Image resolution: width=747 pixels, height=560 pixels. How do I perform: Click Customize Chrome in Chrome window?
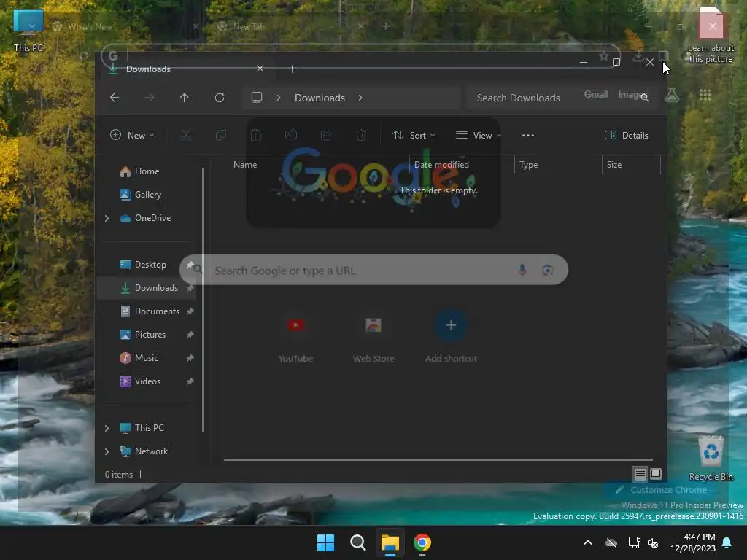point(661,490)
